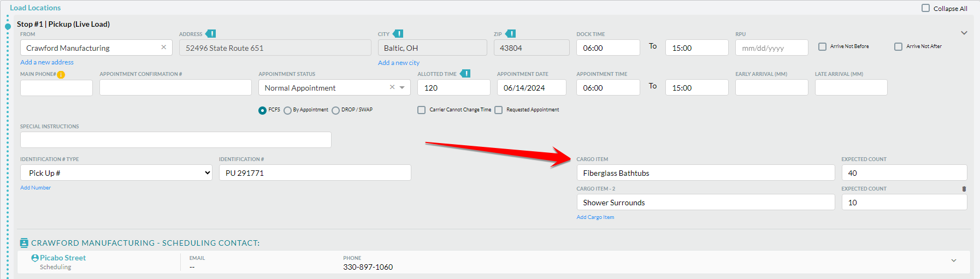980x279 pixels.
Task: Click the Appointment Time end 15:00 field
Action: [697, 87]
